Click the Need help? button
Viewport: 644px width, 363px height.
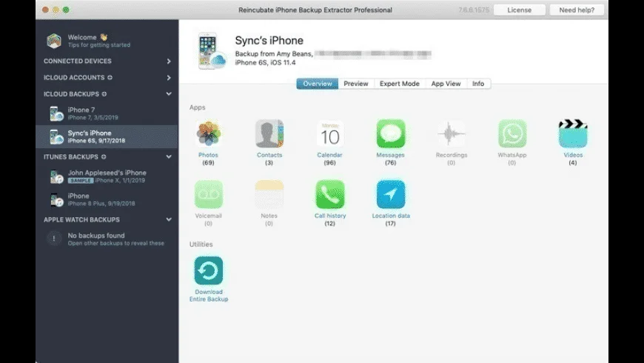click(x=577, y=10)
